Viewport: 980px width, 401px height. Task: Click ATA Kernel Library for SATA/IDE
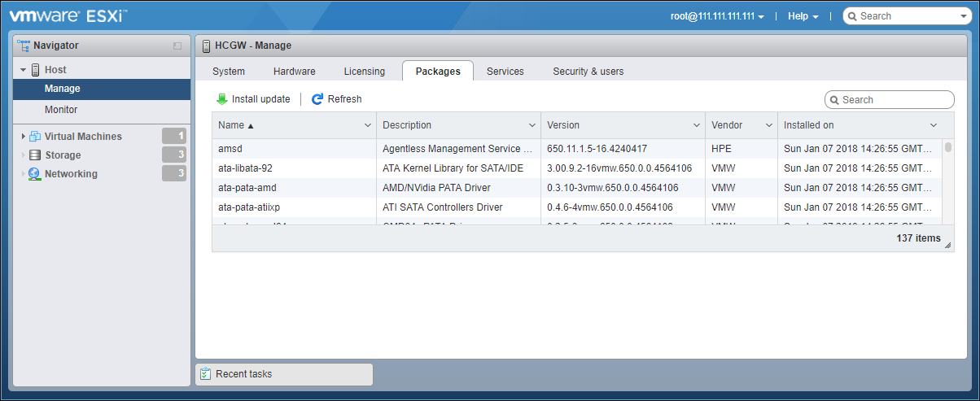pyautogui.click(x=453, y=168)
